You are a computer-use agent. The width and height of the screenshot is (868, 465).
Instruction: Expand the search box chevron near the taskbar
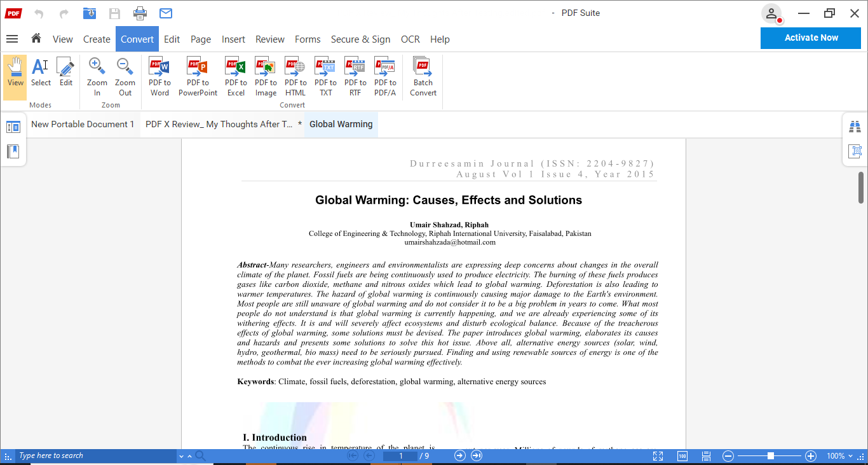point(180,455)
